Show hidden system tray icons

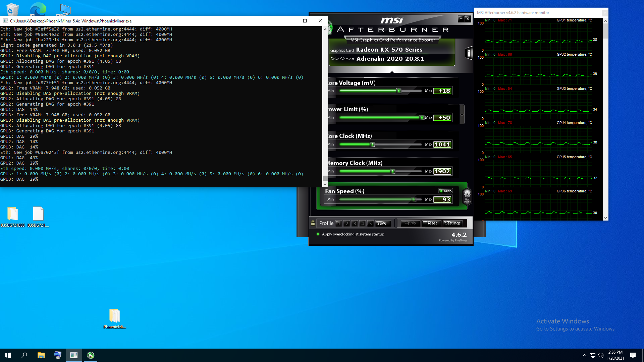[585, 355]
